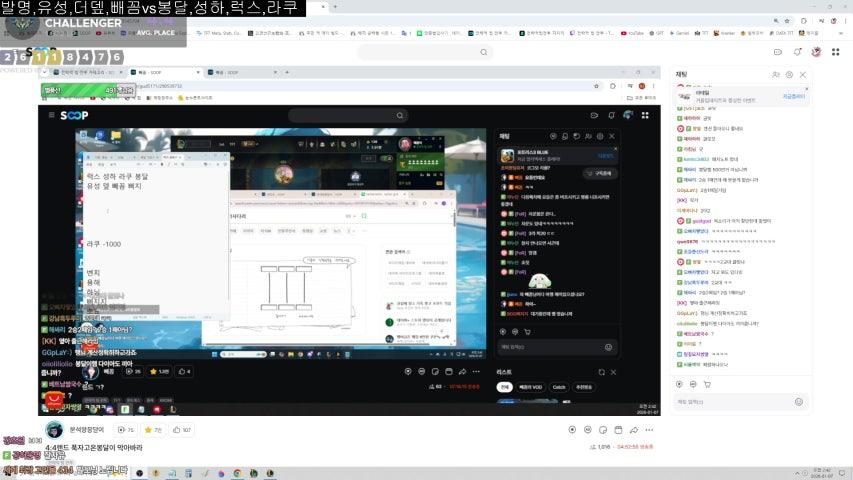The image size is (853, 480).
Task: Like the main stream with thumbs-up 107
Action: point(182,430)
